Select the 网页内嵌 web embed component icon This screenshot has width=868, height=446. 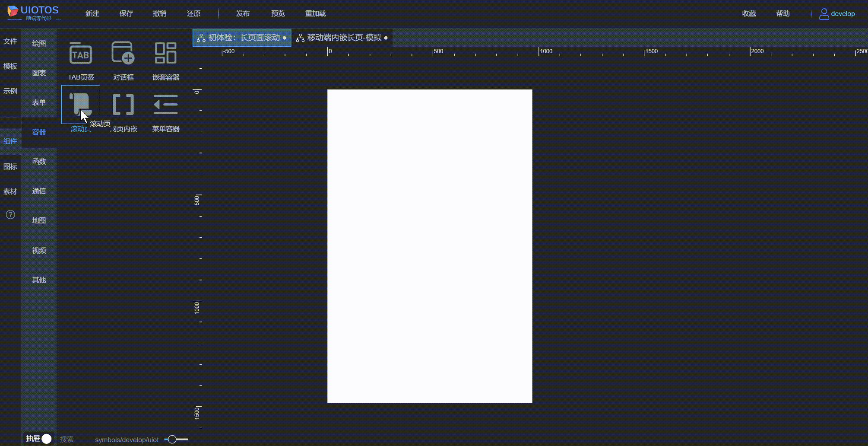tap(123, 104)
